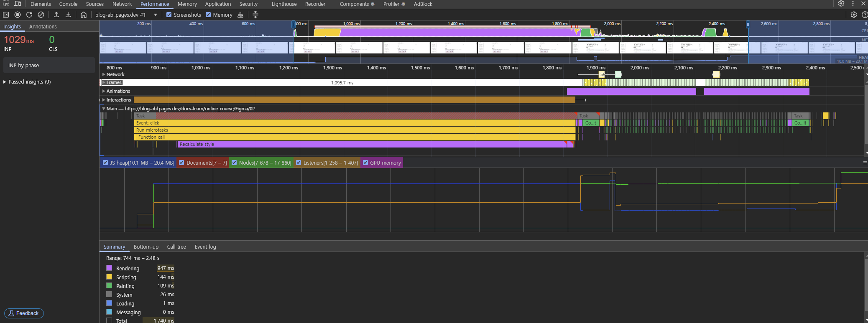Viewport: 868px width, 323px height.
Task: Open the React Components tab
Action: click(357, 4)
